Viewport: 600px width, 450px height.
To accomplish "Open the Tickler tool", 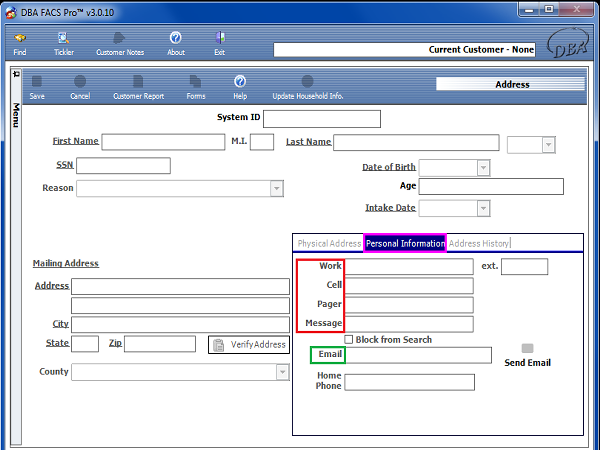I will click(x=64, y=44).
